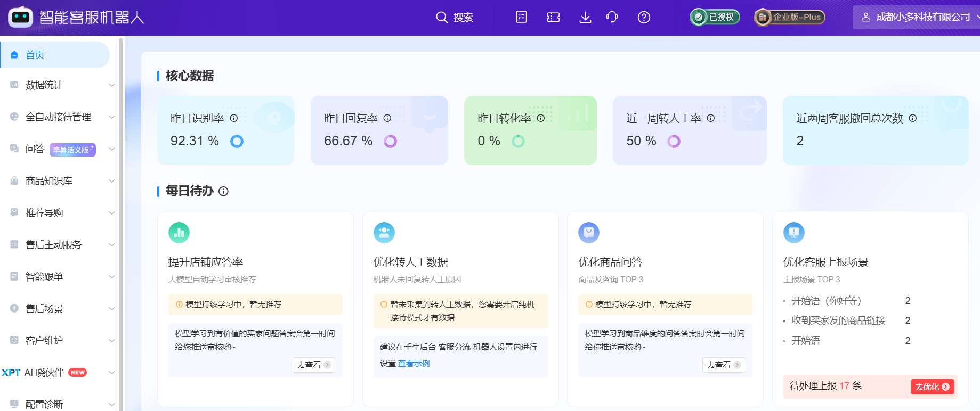This screenshot has height=411, width=980.
Task: Expand chevron next to 客户维护
Action: pos(111,341)
